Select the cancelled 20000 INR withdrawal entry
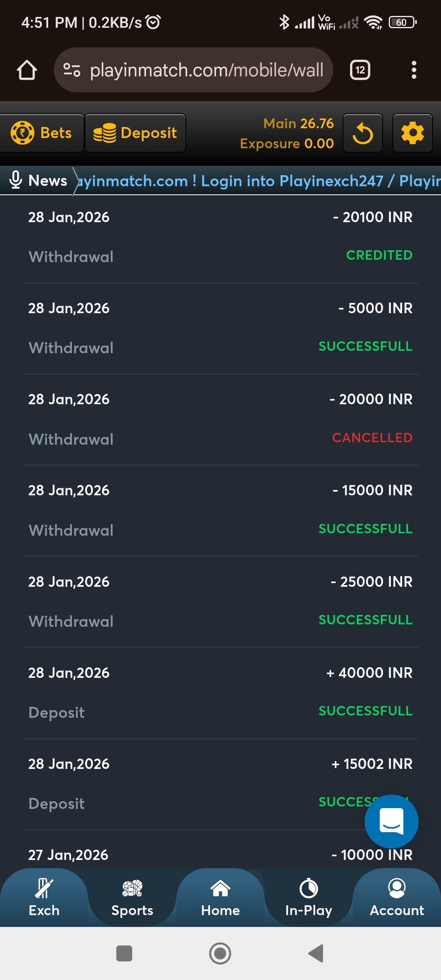The width and height of the screenshot is (441, 980). point(220,419)
